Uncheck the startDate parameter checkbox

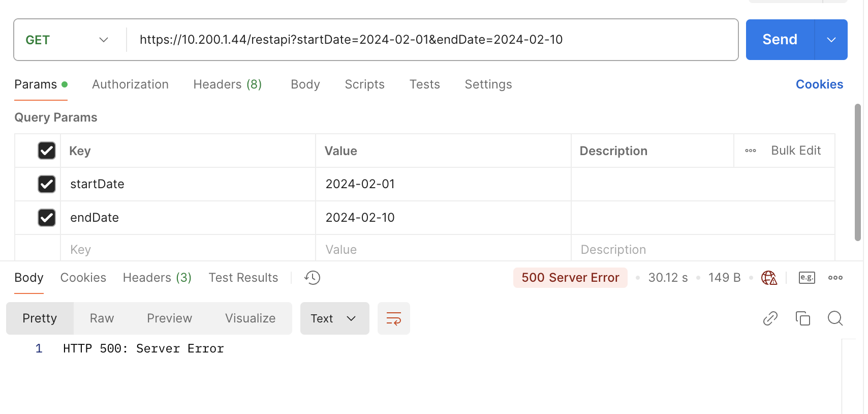[x=47, y=184]
